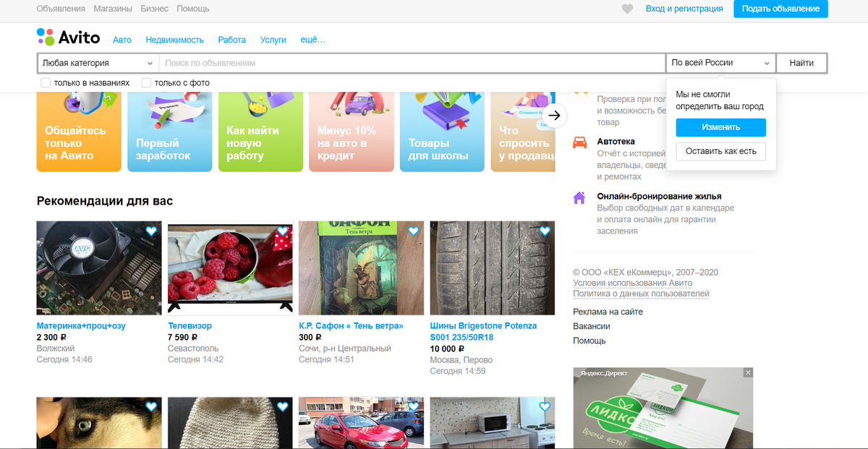Image resolution: width=868 pixels, height=449 pixels.
Task: Open the favorites heart icon in the header
Action: coord(627,9)
